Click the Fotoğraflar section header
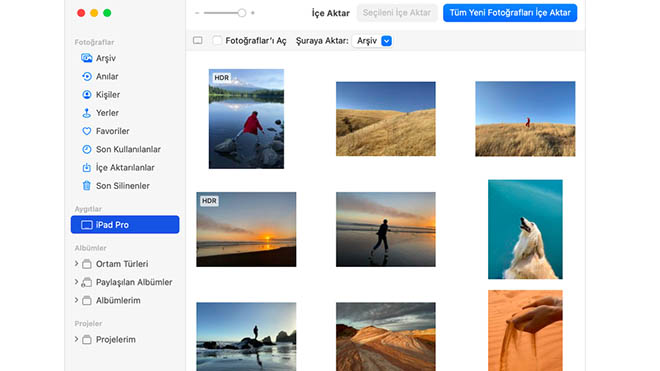The width and height of the screenshot is (660, 371). (x=94, y=42)
